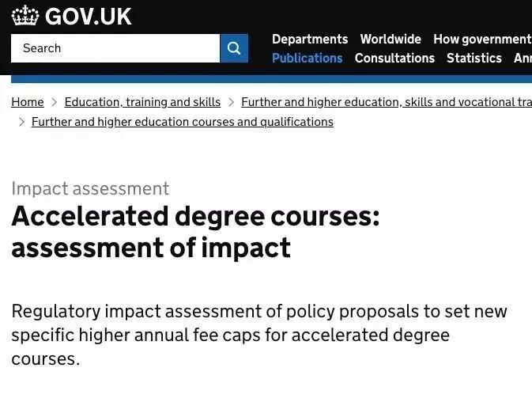Click the magnifying glass search button
532x402 pixels.
(234, 48)
